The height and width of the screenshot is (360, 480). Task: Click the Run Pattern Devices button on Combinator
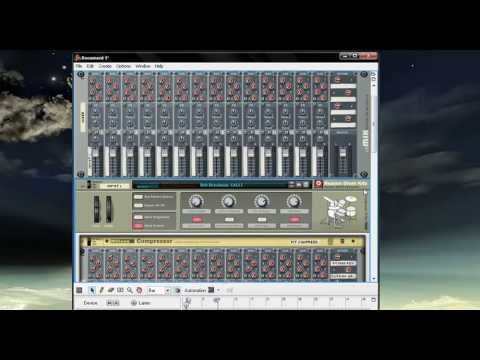click(138, 197)
